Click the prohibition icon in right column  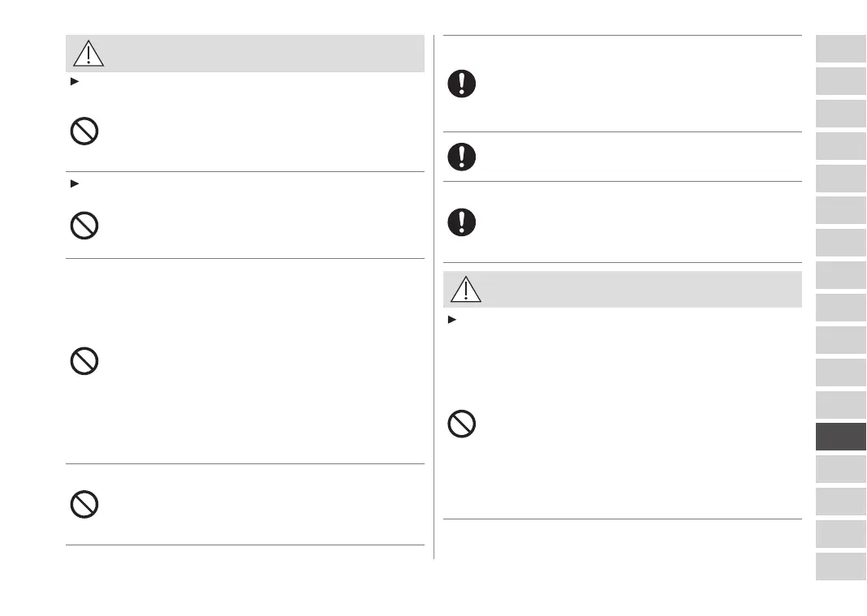click(462, 424)
